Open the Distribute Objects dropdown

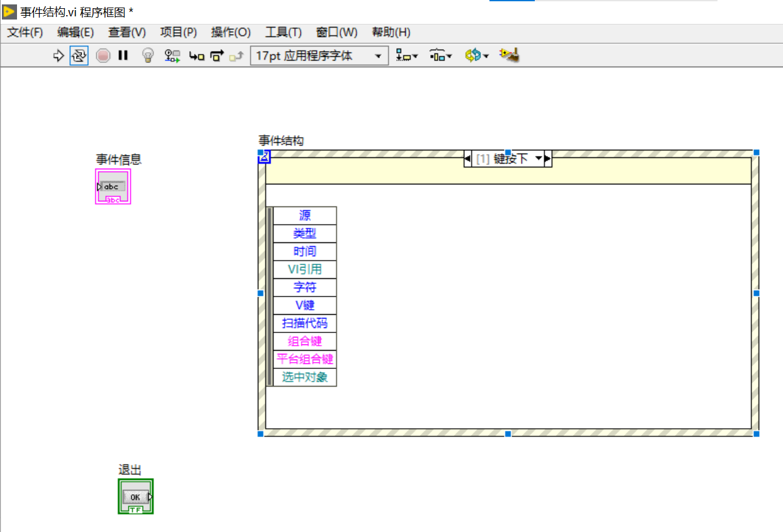[440, 55]
